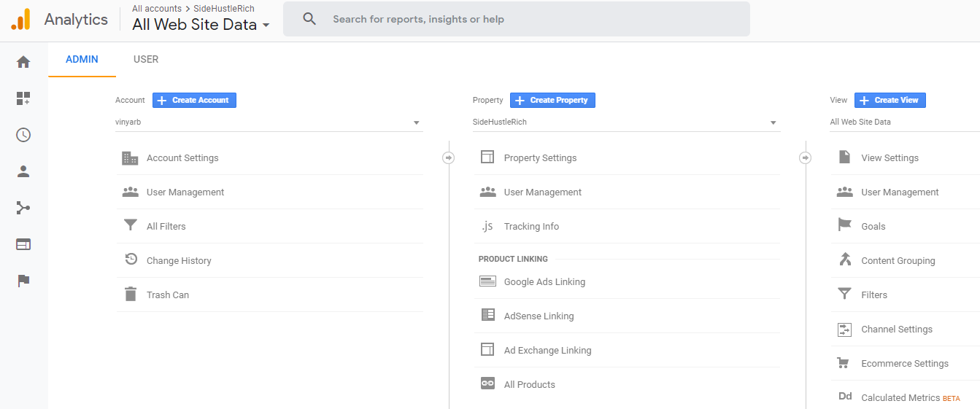The height and width of the screenshot is (409, 980).
Task: Open property User Management label
Action: point(543,192)
